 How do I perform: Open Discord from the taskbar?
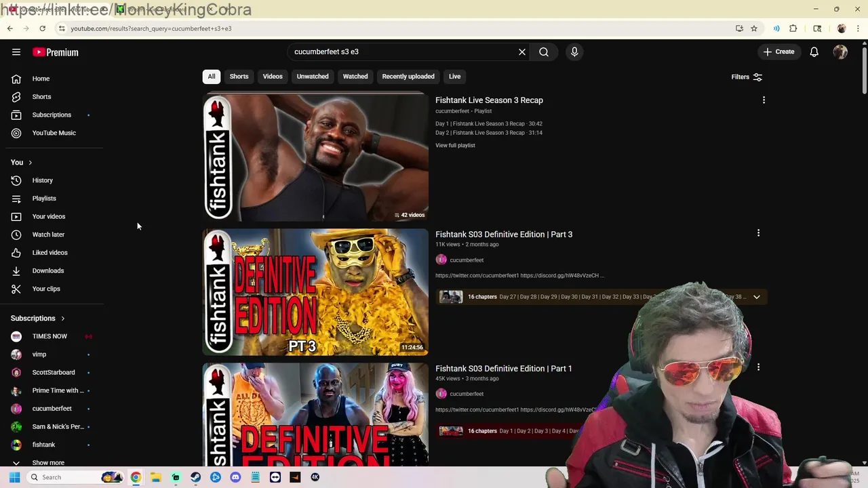tap(235, 477)
